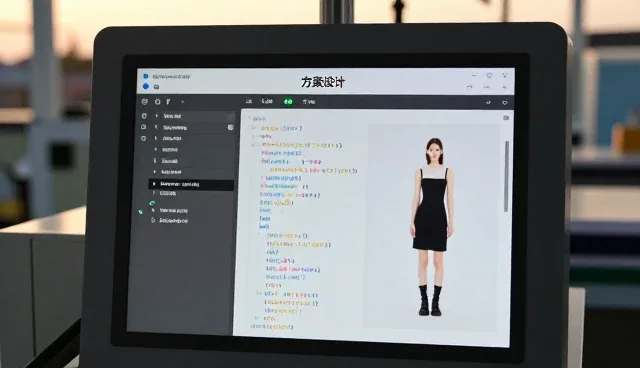Screen dimensions: 640x368
Task: Click the list icon at right of second tree row
Action: pos(230,127)
